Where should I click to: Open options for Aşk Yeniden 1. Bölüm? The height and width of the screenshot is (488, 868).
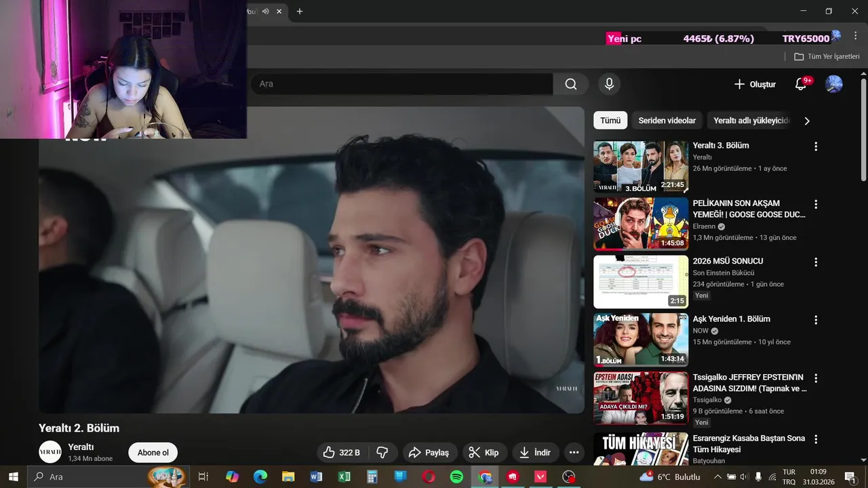pyautogui.click(x=816, y=320)
